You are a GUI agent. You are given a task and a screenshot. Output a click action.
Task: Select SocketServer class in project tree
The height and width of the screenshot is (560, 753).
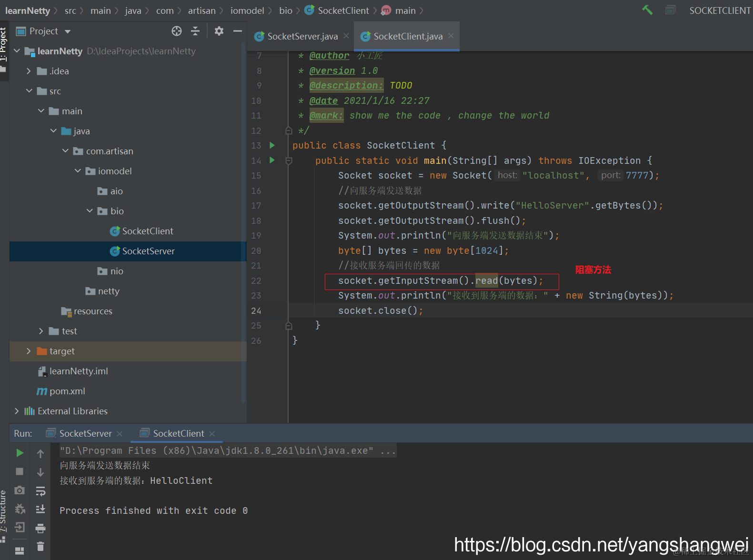click(142, 251)
